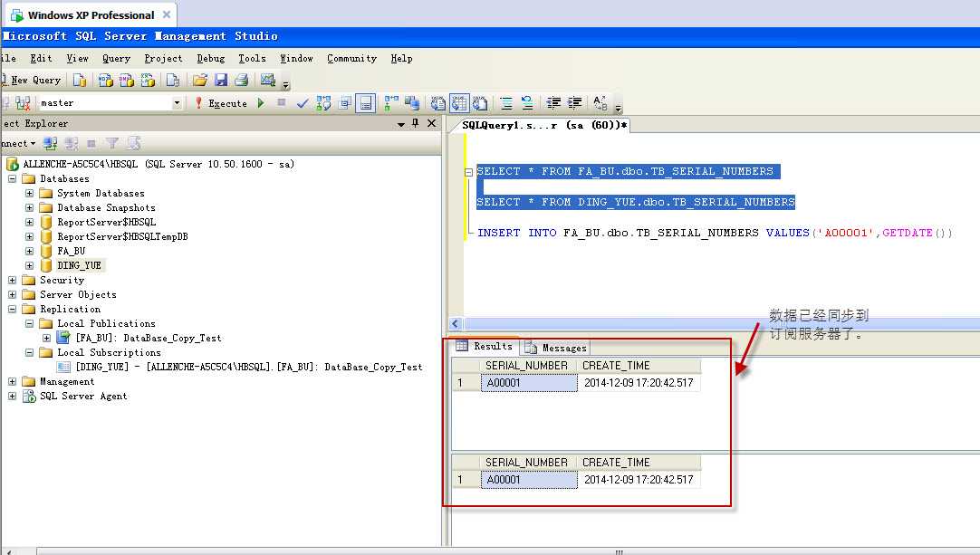
Task: Collapse the Replication node
Action: coord(12,309)
